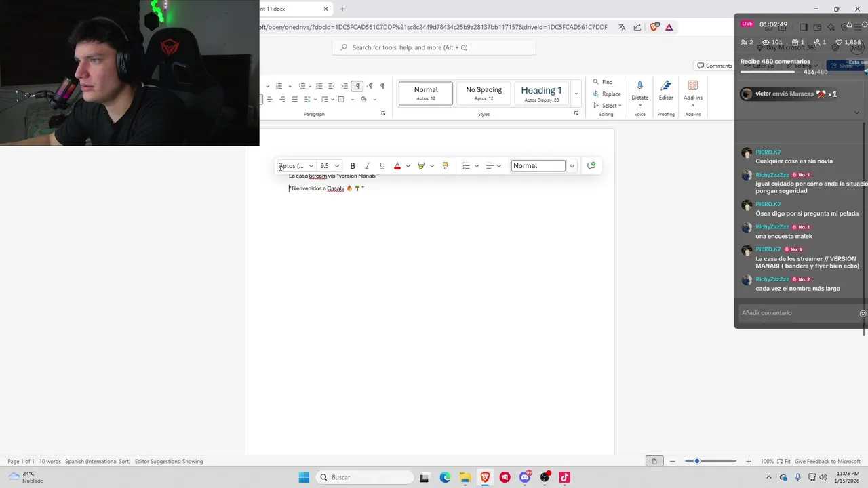Expand the mini toolbar style dropdown arrow
The width and height of the screenshot is (868, 488).
tap(572, 166)
